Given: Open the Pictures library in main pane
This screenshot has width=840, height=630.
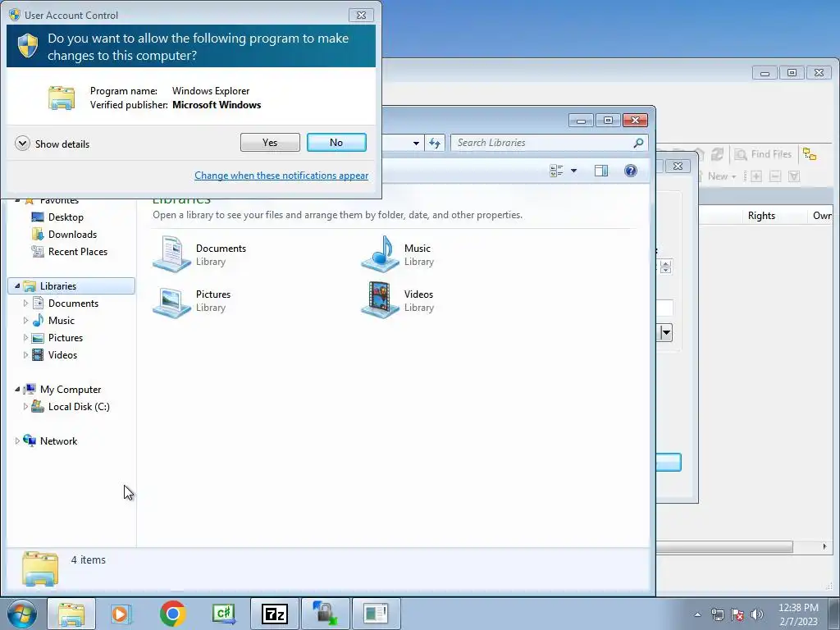Looking at the screenshot, I should [x=192, y=300].
